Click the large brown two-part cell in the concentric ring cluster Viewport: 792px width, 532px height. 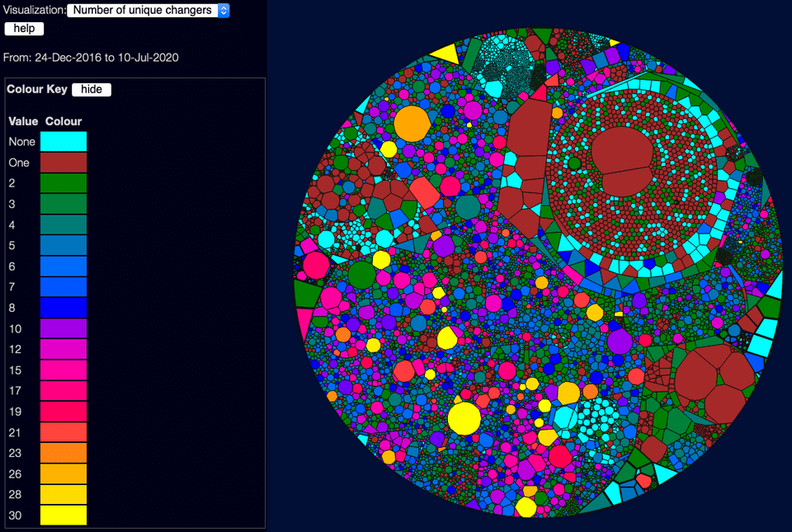point(622,162)
